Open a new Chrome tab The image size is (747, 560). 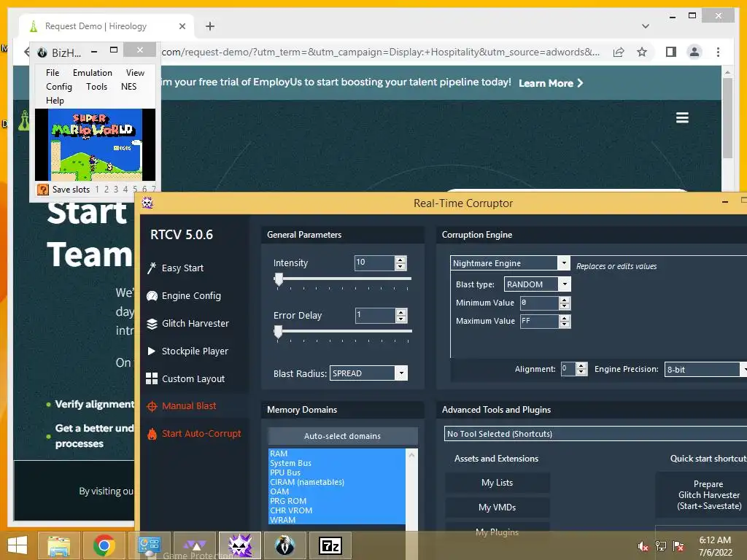(210, 26)
